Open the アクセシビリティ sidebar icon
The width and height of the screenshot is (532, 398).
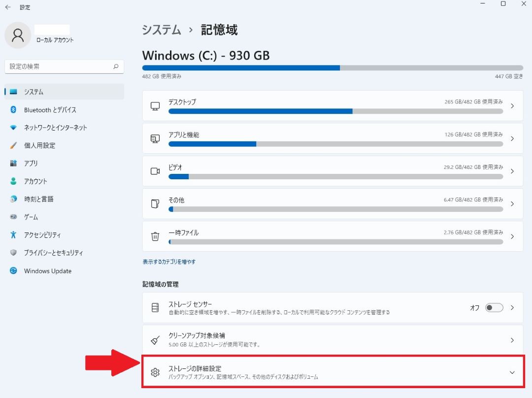coord(14,235)
